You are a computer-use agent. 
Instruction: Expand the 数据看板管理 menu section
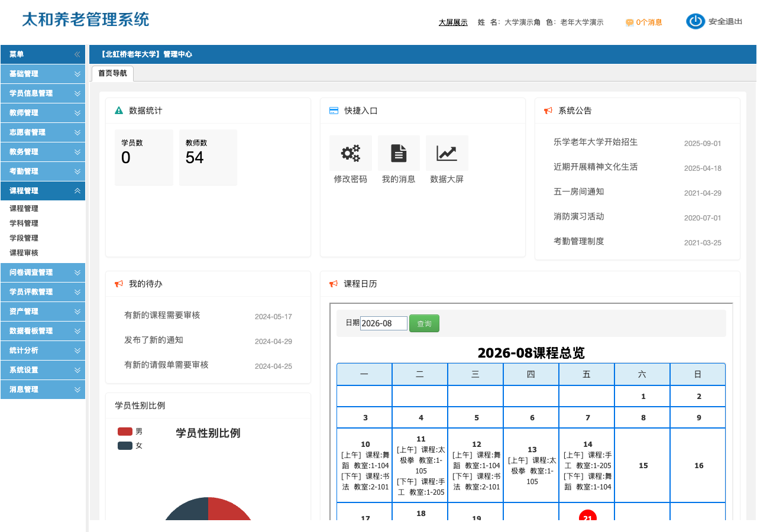(43, 331)
